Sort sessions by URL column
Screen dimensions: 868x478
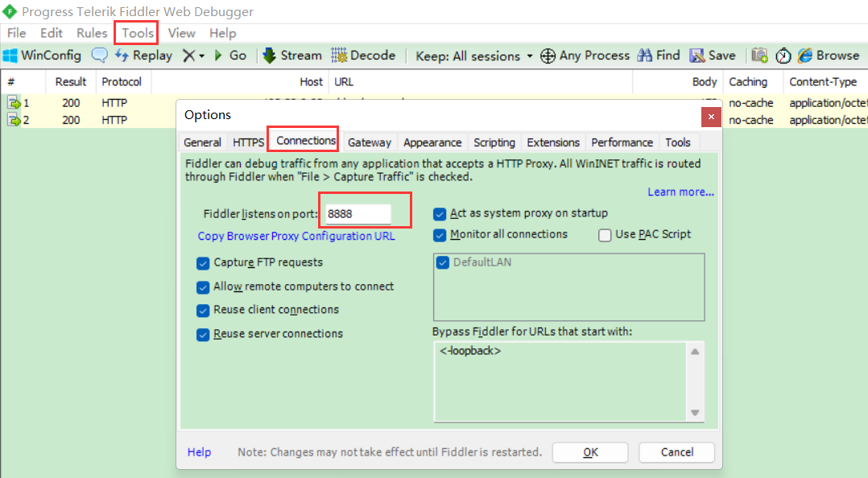pyautogui.click(x=481, y=82)
